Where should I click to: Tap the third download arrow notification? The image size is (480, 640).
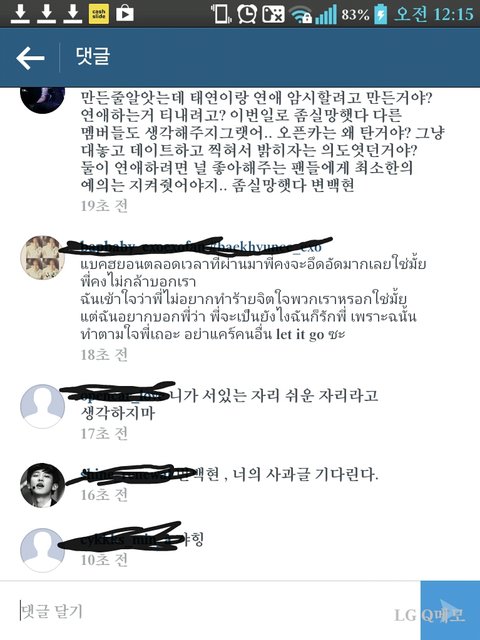tap(73, 13)
